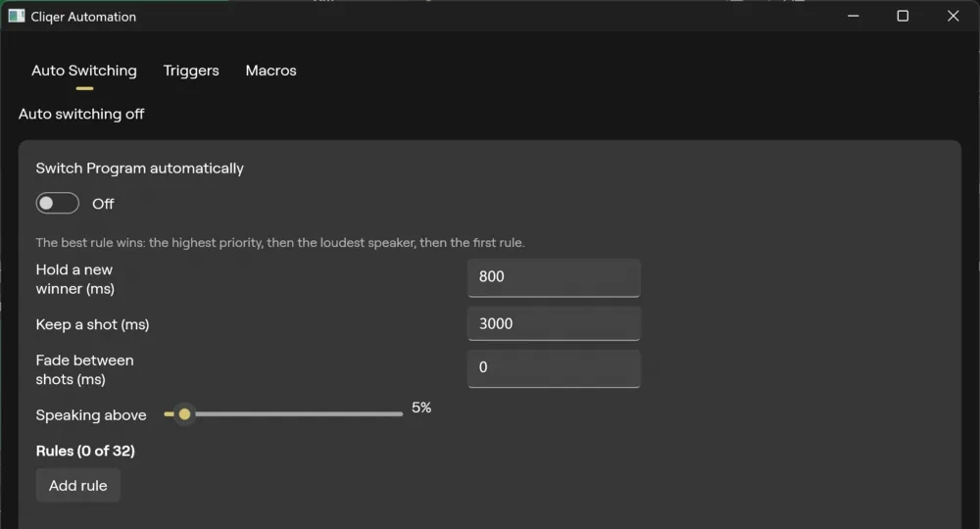The height and width of the screenshot is (529, 980).
Task: Click the 5% speaking threshold value
Action: point(421,408)
